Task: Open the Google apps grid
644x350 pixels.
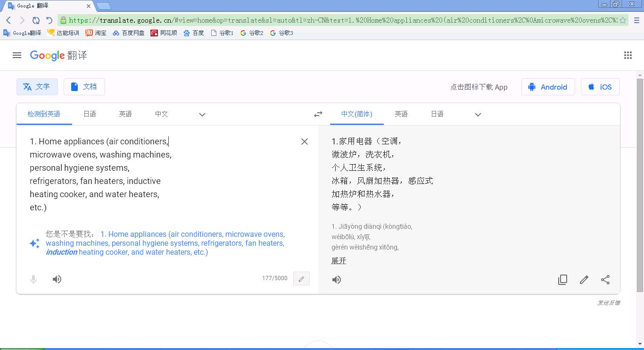Action: coord(628,55)
